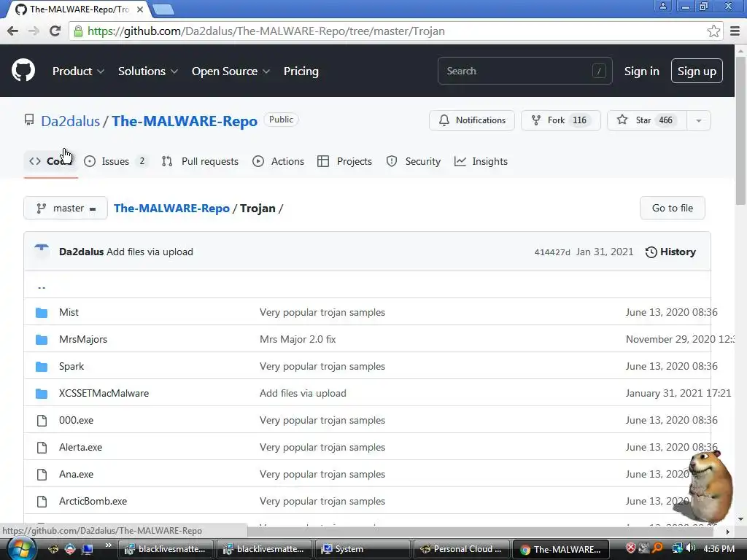Switch to the Projects tab
Screen dimensions: 747x560
(x=344, y=161)
